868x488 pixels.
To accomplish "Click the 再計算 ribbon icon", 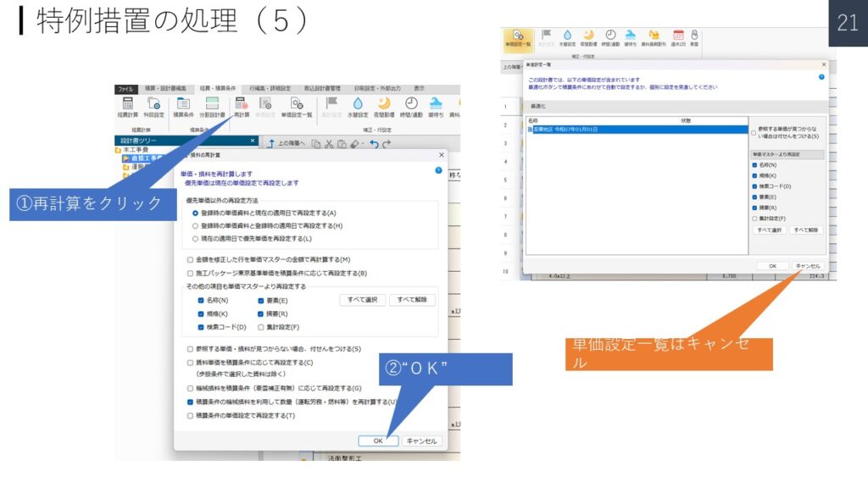I will pos(242,107).
